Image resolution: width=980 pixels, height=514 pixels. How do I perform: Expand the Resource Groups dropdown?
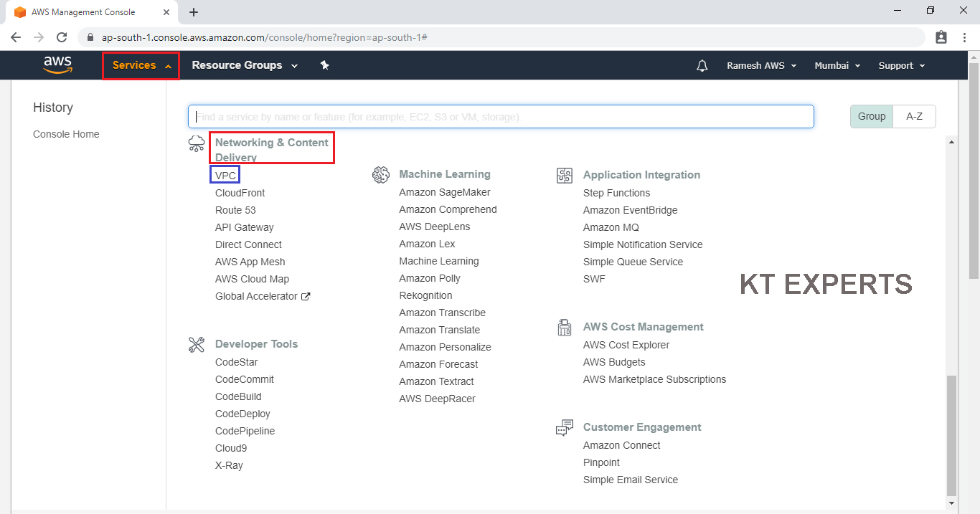point(245,65)
